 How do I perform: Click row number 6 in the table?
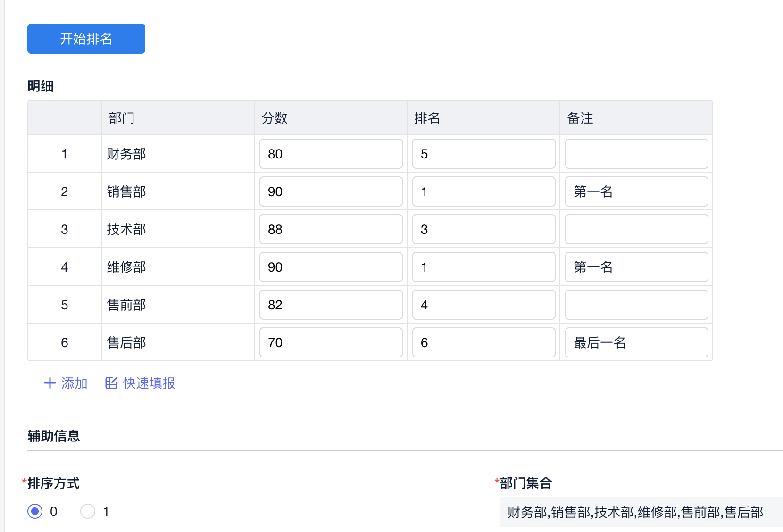click(x=65, y=342)
